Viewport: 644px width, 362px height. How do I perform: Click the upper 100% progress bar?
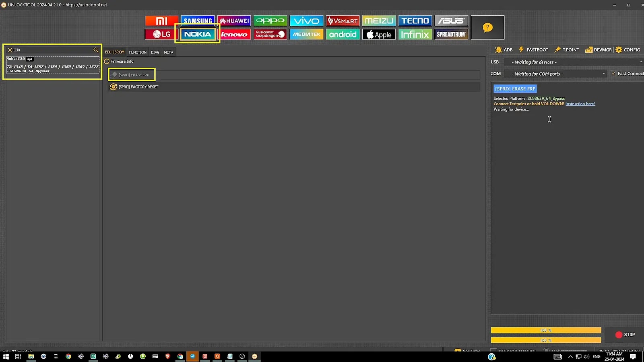click(x=546, y=330)
